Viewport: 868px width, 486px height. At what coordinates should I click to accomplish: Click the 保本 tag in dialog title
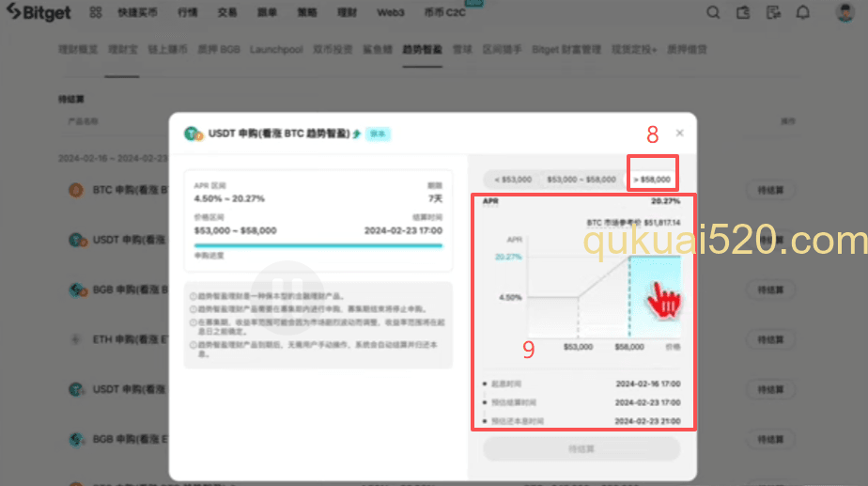point(378,133)
